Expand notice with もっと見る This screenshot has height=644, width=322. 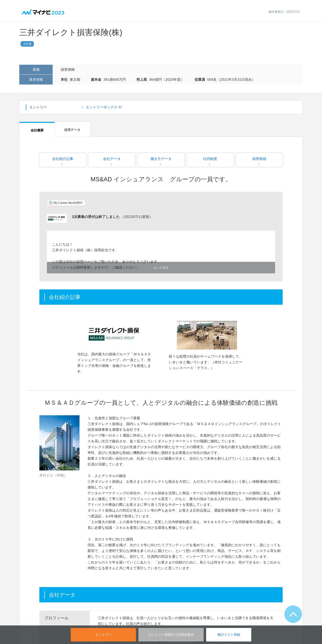point(161,268)
